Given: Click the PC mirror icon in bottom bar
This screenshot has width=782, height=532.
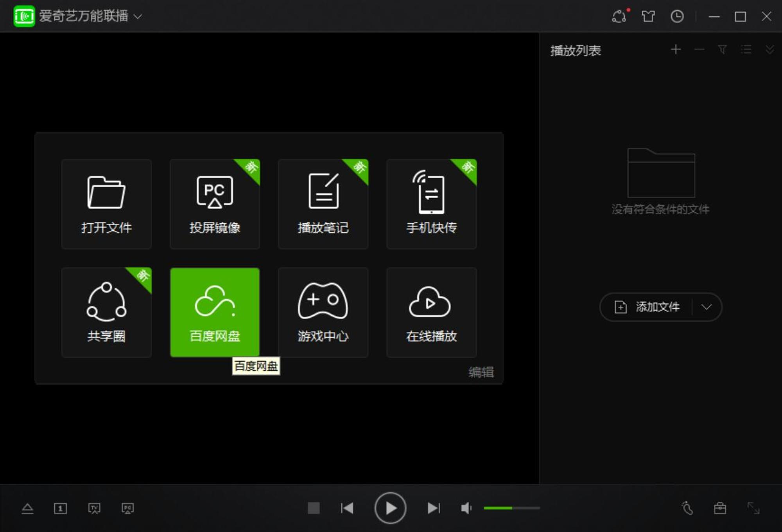Looking at the screenshot, I should click(127, 509).
